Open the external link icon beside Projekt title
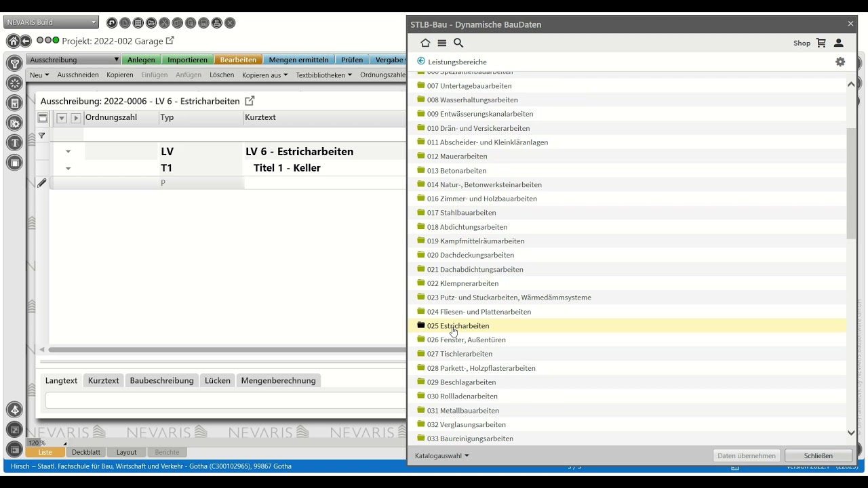The image size is (868, 488). pos(170,41)
